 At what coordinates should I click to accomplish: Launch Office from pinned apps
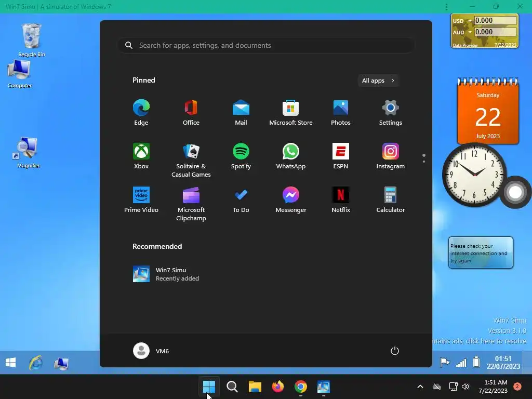(x=191, y=113)
